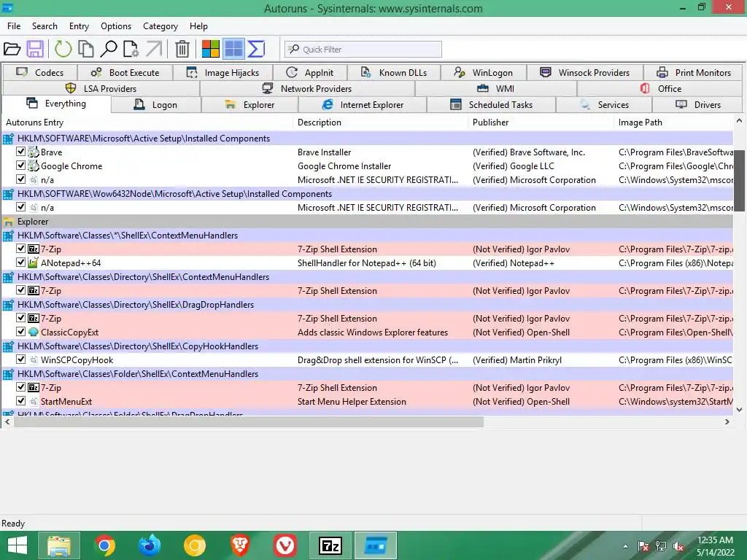Click the Copy toolbar icon
747x560 pixels.
(86, 49)
